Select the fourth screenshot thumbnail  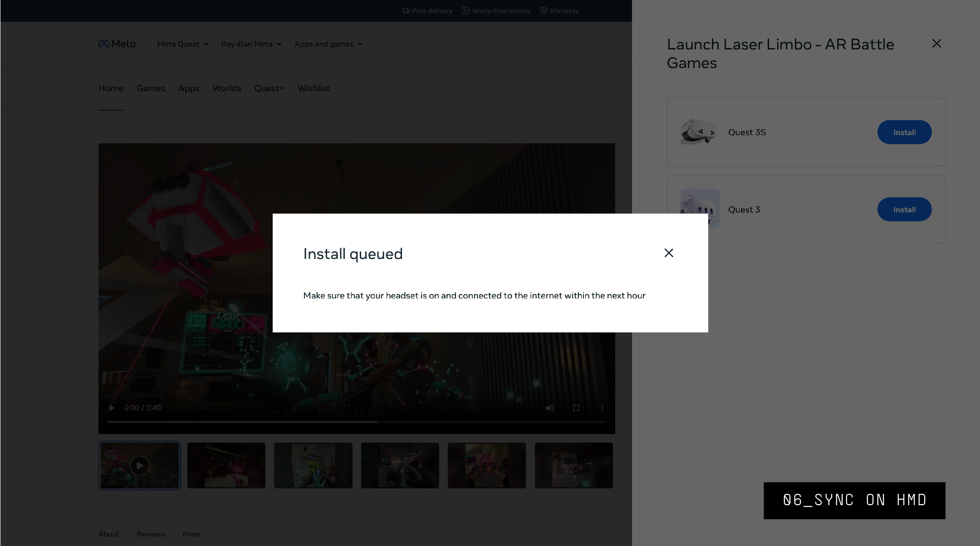coord(400,465)
